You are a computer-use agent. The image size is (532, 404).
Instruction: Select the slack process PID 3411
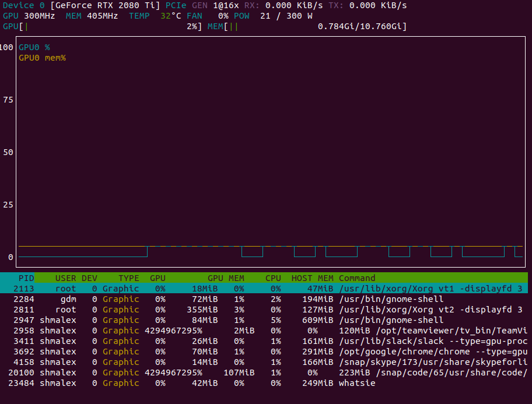pyautogui.click(x=264, y=341)
